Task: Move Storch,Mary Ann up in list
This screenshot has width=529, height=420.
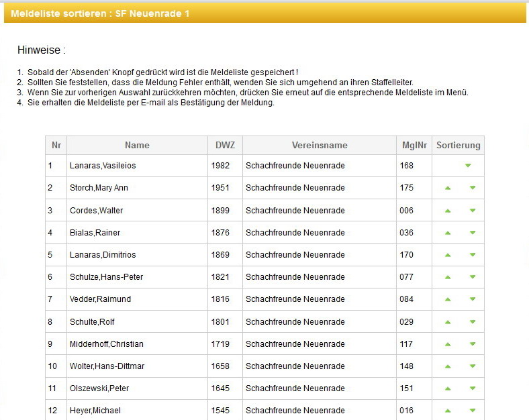Action: click(x=448, y=188)
